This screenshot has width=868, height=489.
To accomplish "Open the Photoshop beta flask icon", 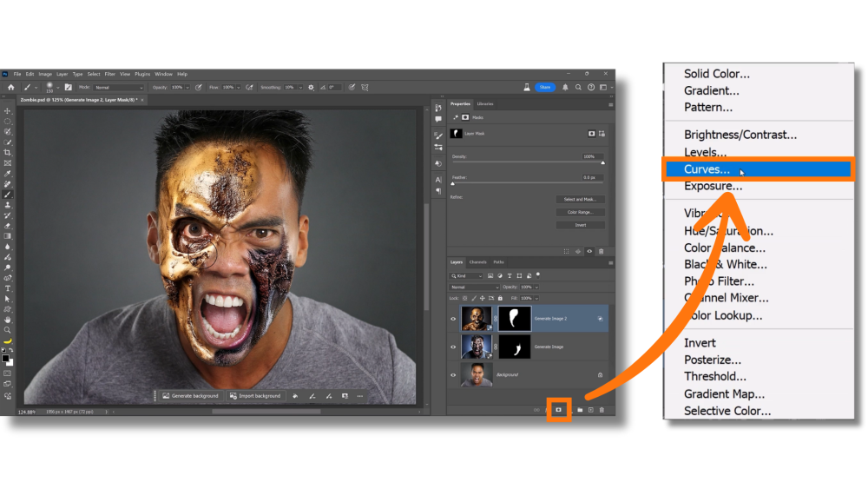I will [527, 87].
